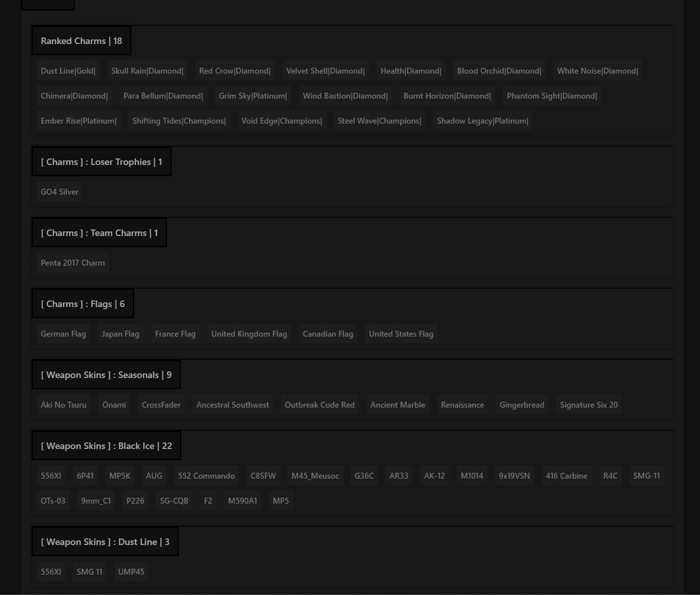Choose the France Flag tag
The width and height of the screenshot is (700, 595).
[175, 334]
